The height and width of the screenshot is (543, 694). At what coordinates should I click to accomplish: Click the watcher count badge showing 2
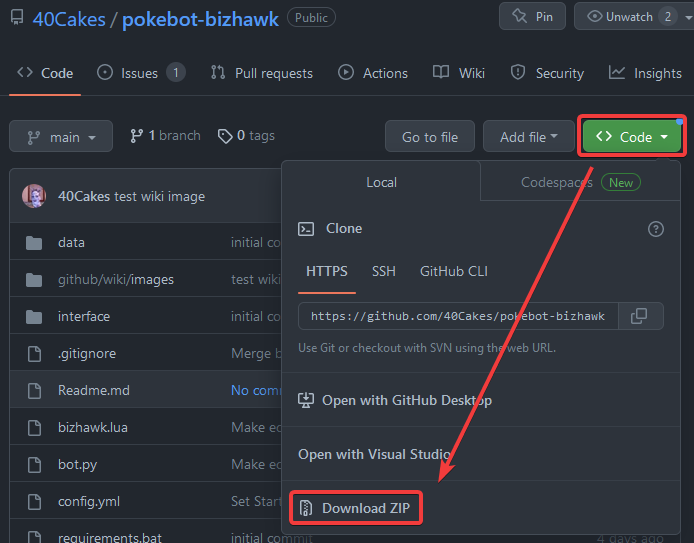tap(667, 17)
